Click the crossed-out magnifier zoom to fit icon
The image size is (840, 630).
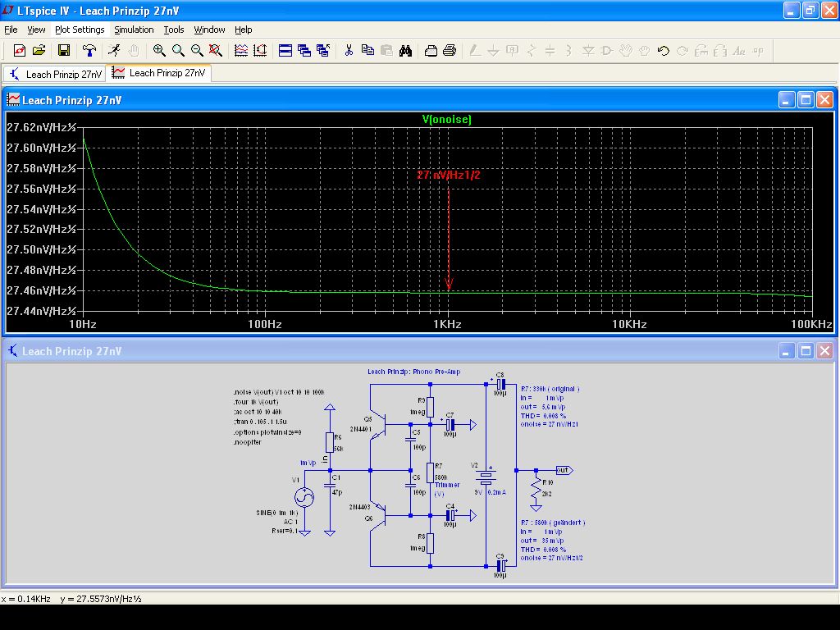[x=216, y=51]
